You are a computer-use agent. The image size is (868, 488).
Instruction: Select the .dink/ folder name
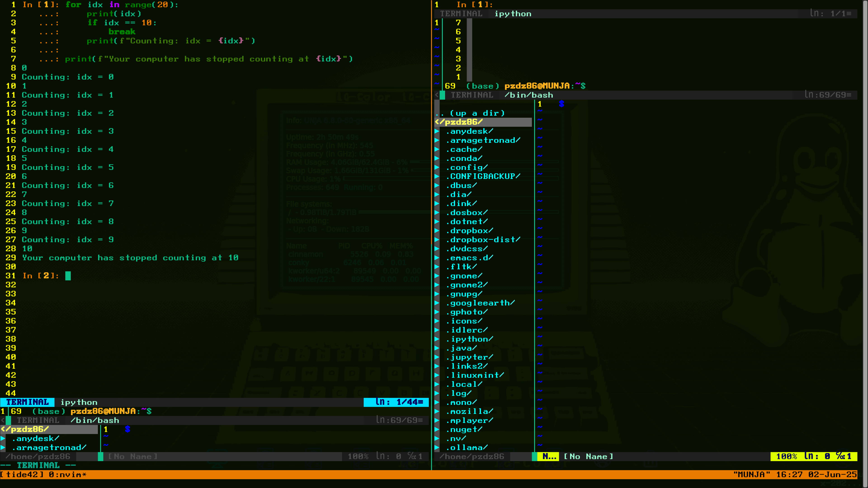point(461,204)
